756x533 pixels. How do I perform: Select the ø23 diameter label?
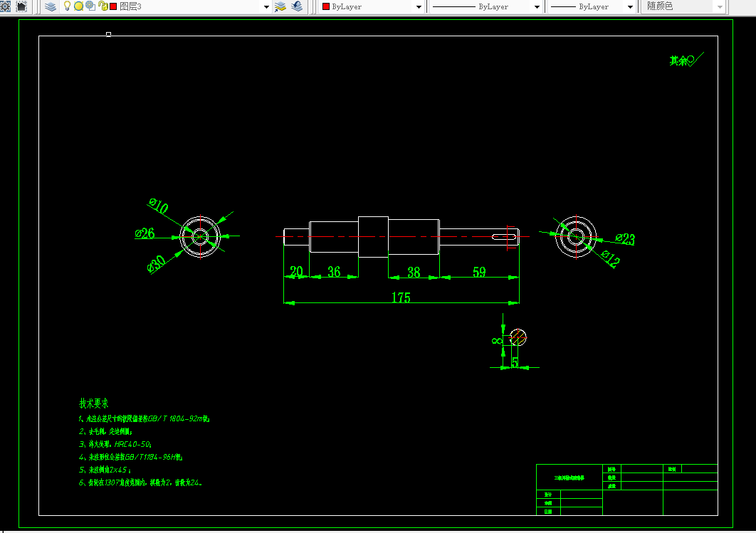tap(625, 238)
